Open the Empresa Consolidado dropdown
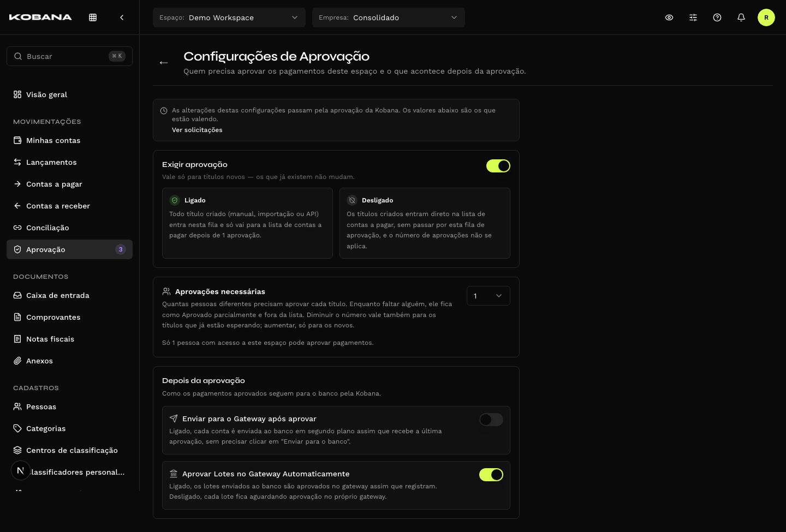 [x=389, y=17]
